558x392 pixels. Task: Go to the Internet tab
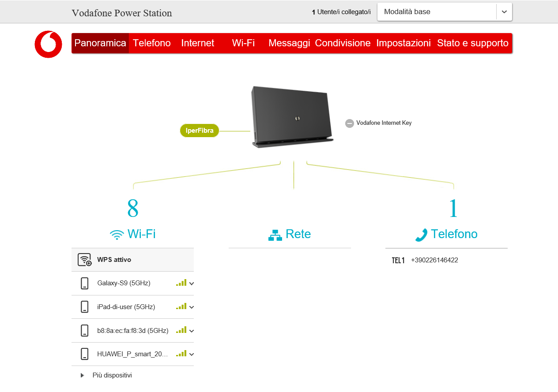198,43
